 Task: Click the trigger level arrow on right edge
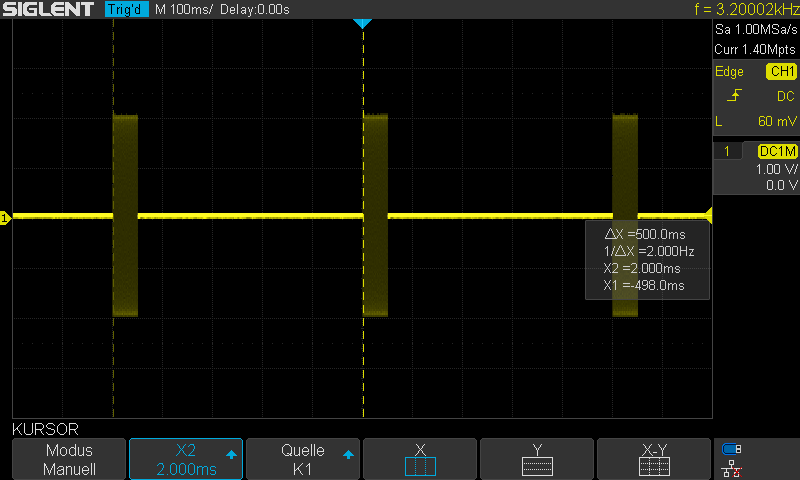(x=708, y=215)
